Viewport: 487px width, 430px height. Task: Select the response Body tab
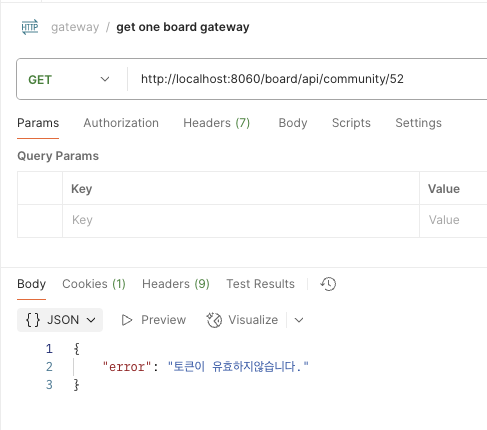pos(32,284)
